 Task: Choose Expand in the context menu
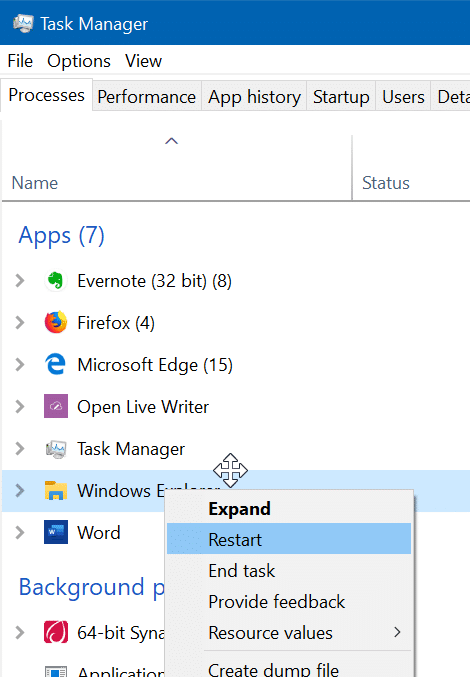tap(289, 509)
